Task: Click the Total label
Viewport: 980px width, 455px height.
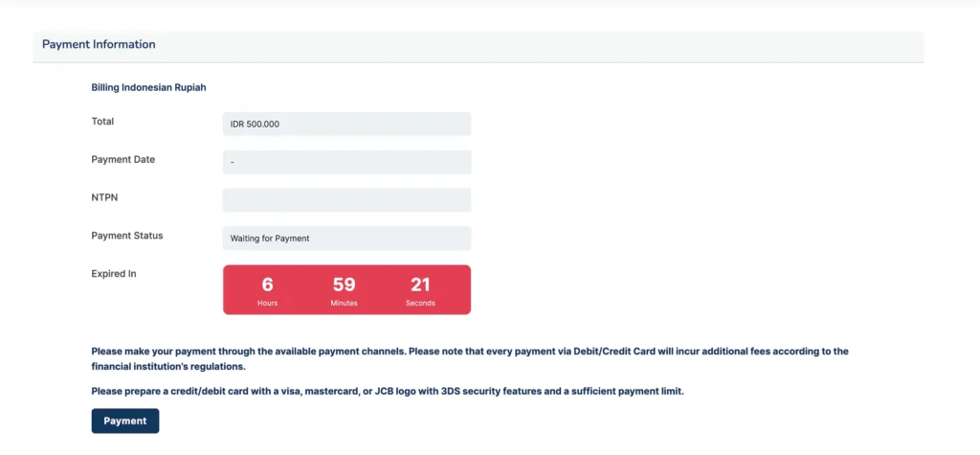Action: point(102,122)
